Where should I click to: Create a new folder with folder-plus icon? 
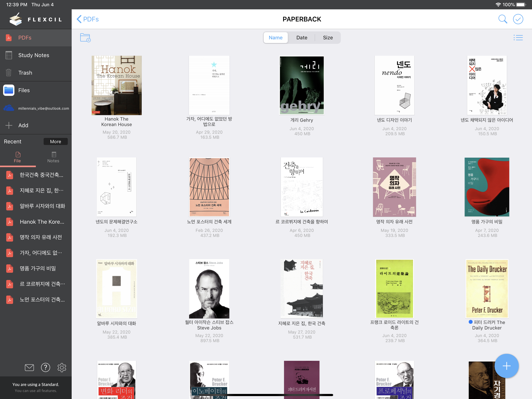coord(85,38)
